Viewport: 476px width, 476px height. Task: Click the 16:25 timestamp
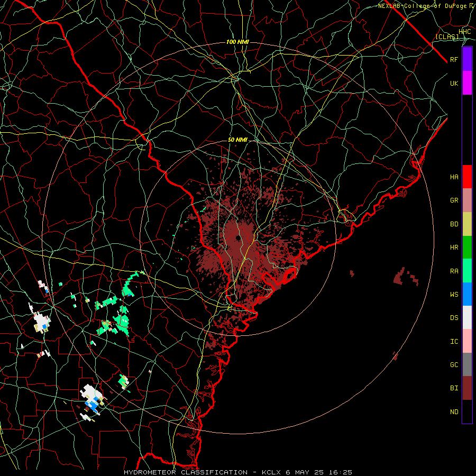click(342, 472)
